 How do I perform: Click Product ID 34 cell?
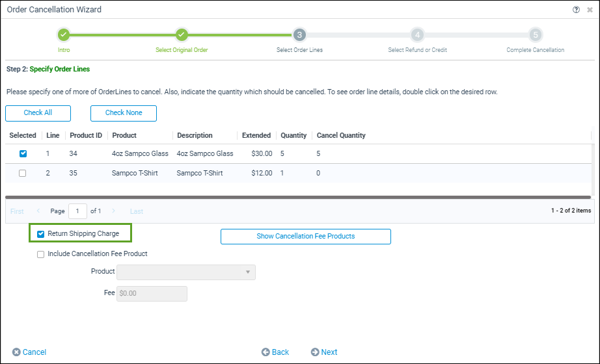[x=74, y=153]
